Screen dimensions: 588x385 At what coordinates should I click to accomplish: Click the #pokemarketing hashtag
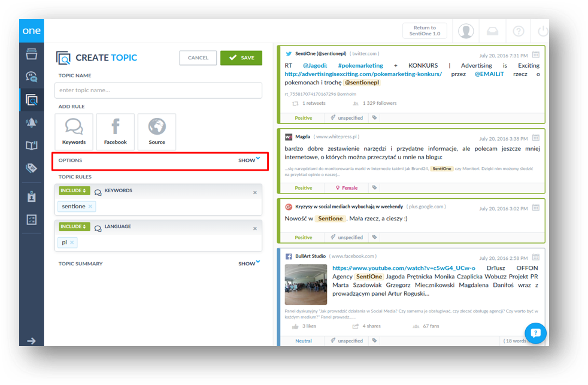click(x=360, y=65)
